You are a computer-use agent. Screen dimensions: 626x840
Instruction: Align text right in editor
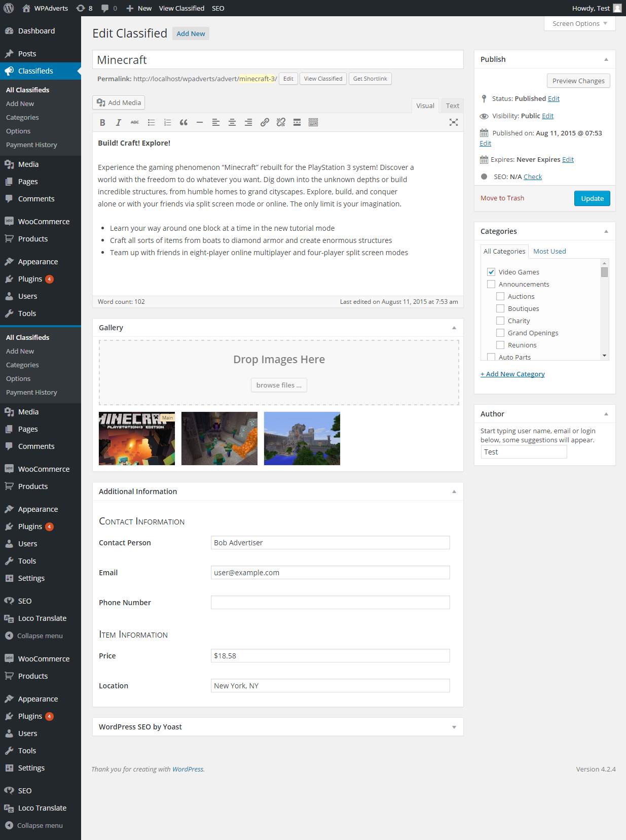click(248, 122)
